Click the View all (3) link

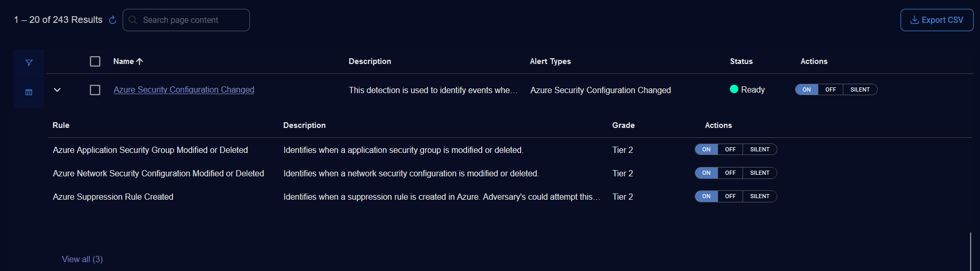click(82, 259)
